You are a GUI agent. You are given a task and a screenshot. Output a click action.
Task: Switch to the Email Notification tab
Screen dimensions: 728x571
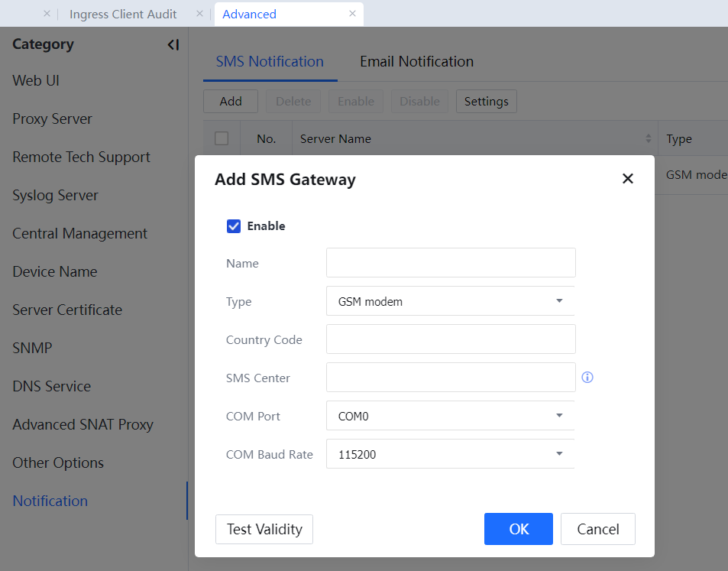[x=416, y=62]
